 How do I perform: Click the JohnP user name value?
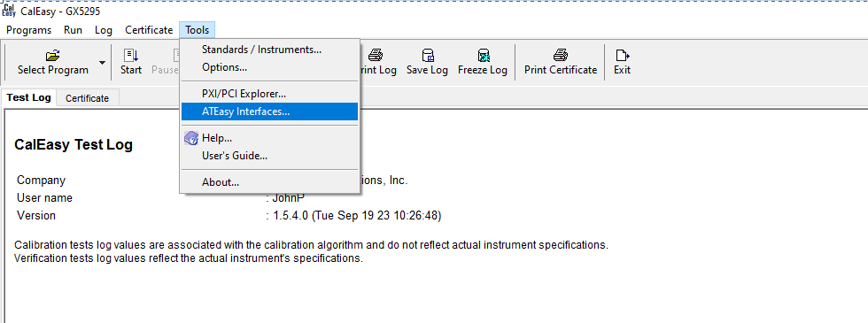coord(289,198)
